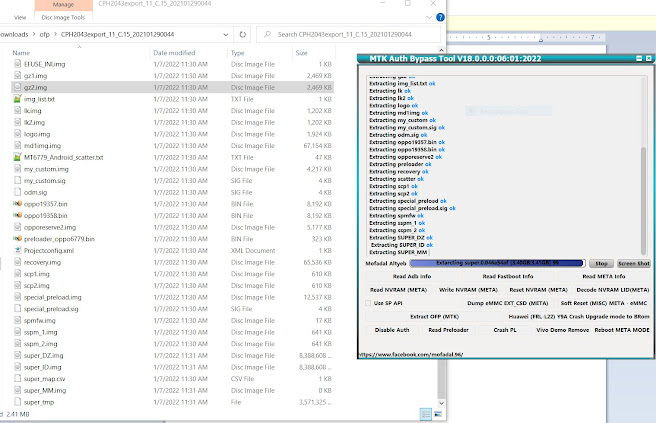Click the Disable Auth button
Screen dimensions: 656x423
[x=392, y=330]
